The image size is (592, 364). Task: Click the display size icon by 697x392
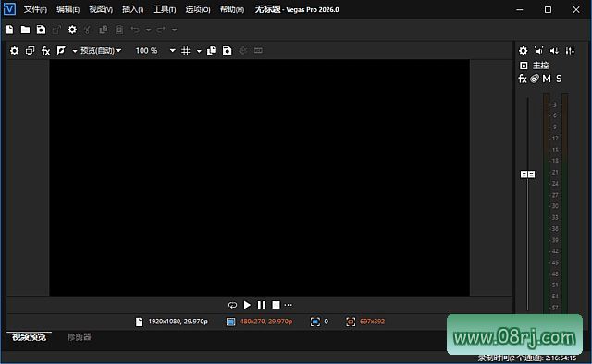[351, 322]
